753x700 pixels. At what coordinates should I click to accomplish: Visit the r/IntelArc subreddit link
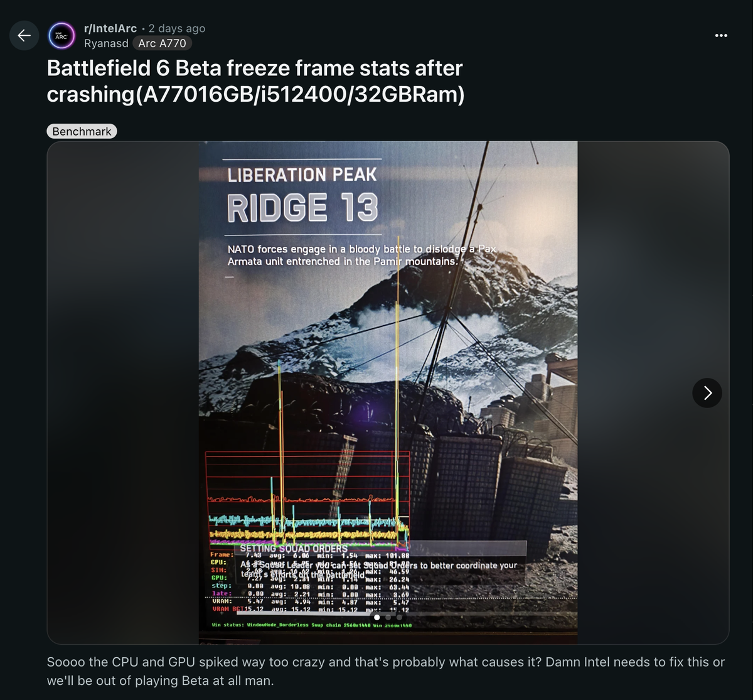[111, 28]
